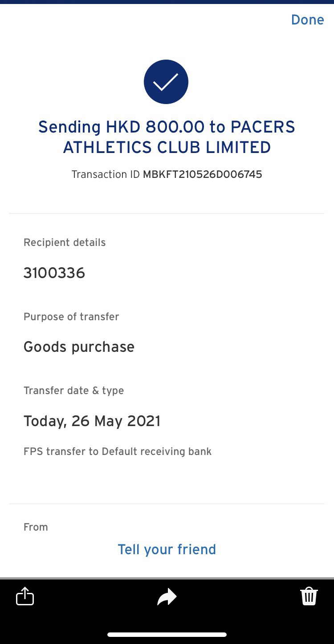Tap the forward arrow icon
This screenshot has width=334, height=644.
click(167, 597)
